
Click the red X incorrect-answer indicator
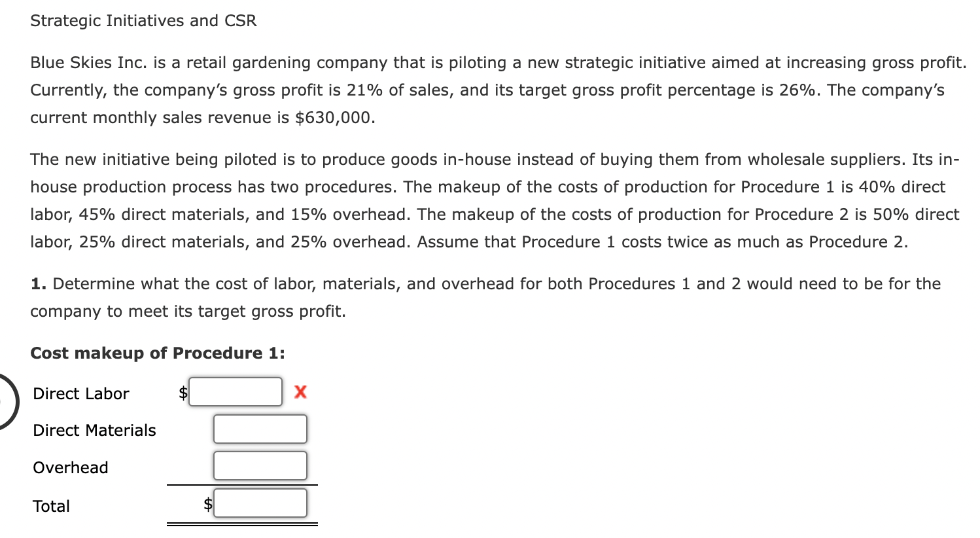tap(300, 393)
